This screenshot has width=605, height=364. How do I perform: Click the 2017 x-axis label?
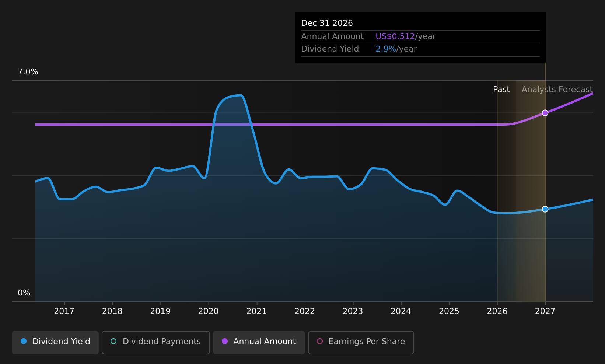tap(64, 311)
